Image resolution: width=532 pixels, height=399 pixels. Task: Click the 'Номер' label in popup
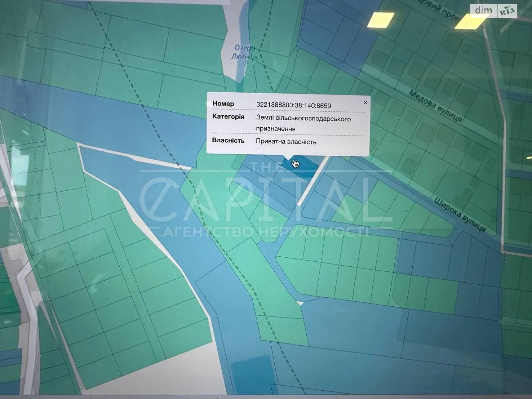point(223,104)
